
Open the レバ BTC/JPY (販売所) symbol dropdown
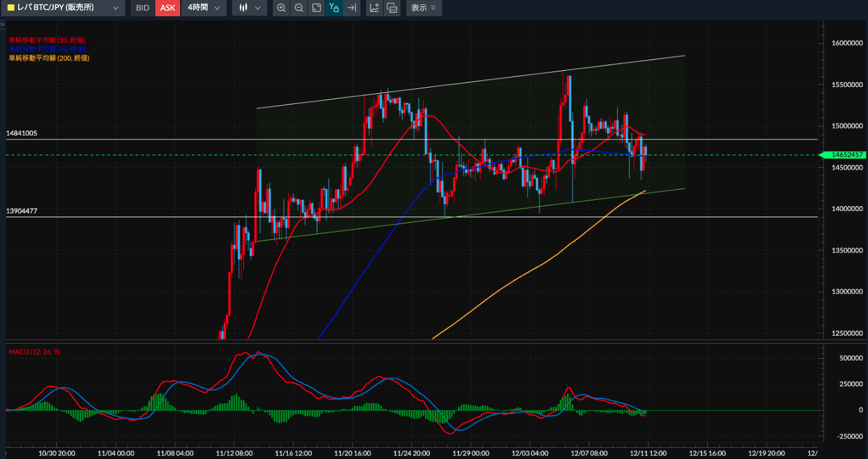click(63, 8)
